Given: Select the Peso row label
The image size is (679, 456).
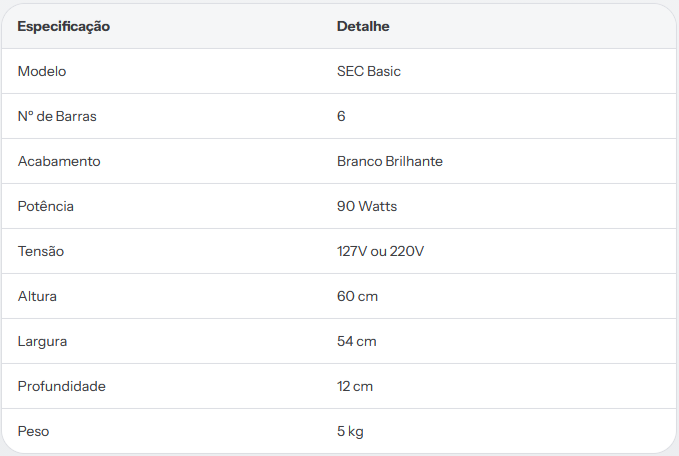Looking at the screenshot, I should [x=33, y=431].
